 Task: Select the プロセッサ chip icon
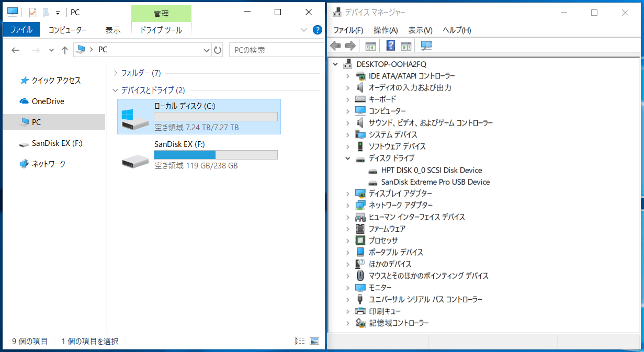click(360, 241)
